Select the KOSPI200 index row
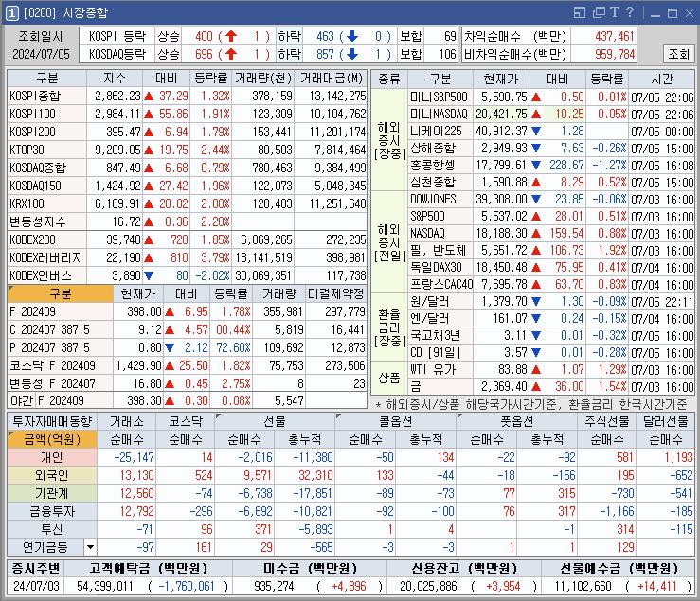The image size is (700, 601). [x=187, y=132]
